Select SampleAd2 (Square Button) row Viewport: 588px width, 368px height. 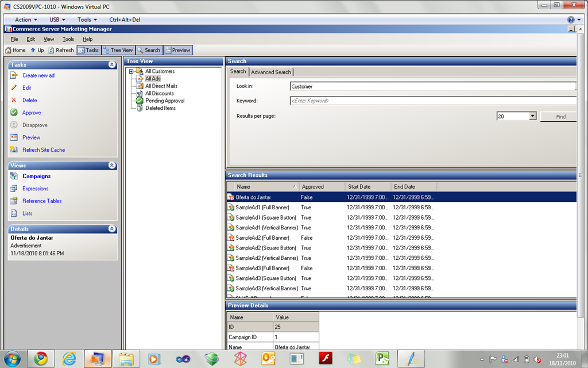pyautogui.click(x=401, y=248)
